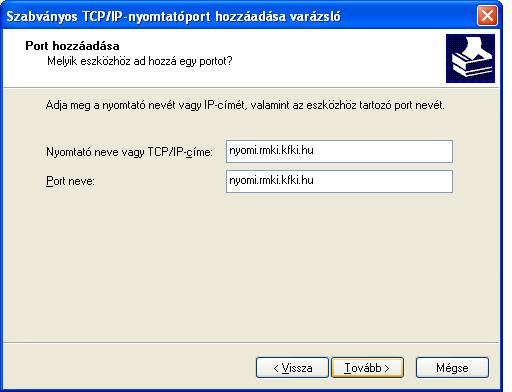This screenshot has height=392, width=512.
Task: Focus the Nyomtató neve vagy TCP/IP-címe field
Action: click(339, 151)
